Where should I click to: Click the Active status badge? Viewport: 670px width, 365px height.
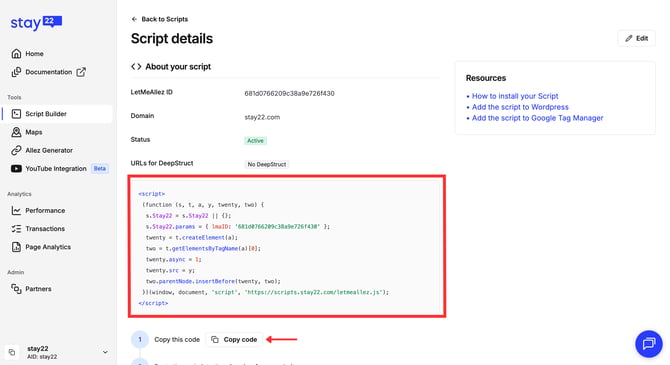(x=256, y=141)
